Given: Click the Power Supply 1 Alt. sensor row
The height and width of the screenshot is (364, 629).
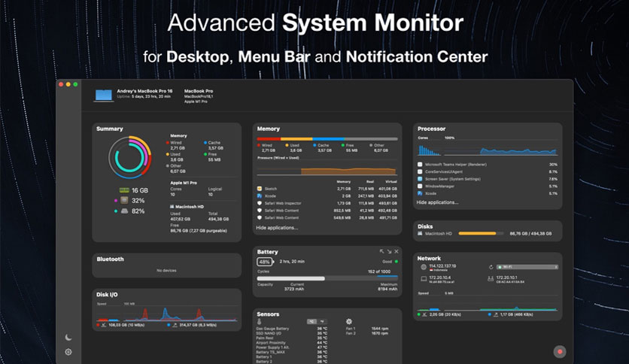Looking at the screenshot, I should (292, 347).
